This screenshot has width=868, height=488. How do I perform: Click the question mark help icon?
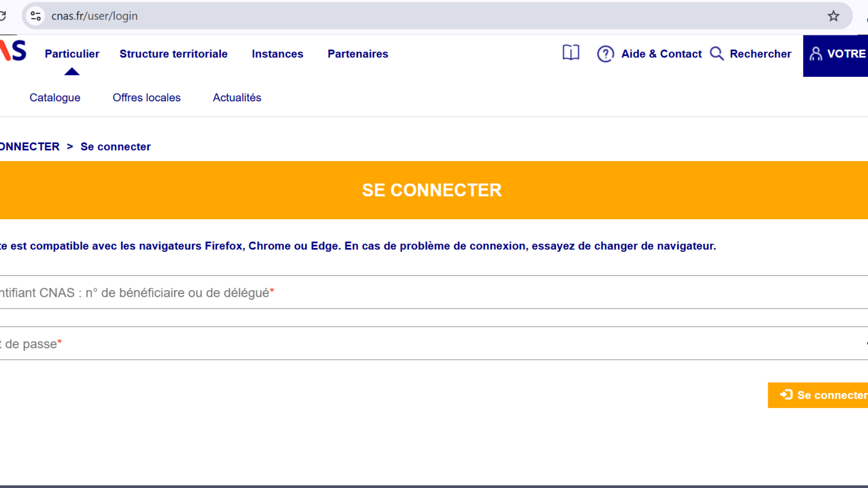point(605,54)
